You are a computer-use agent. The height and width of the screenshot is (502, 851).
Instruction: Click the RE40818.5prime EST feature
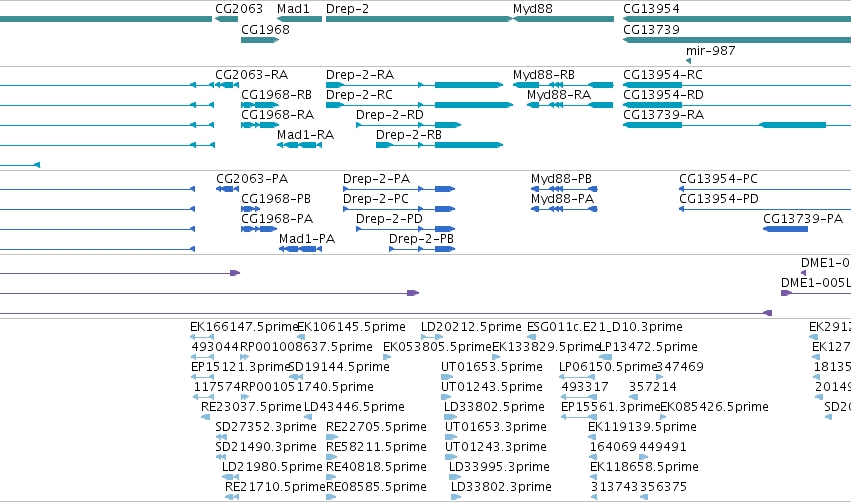click(x=332, y=477)
